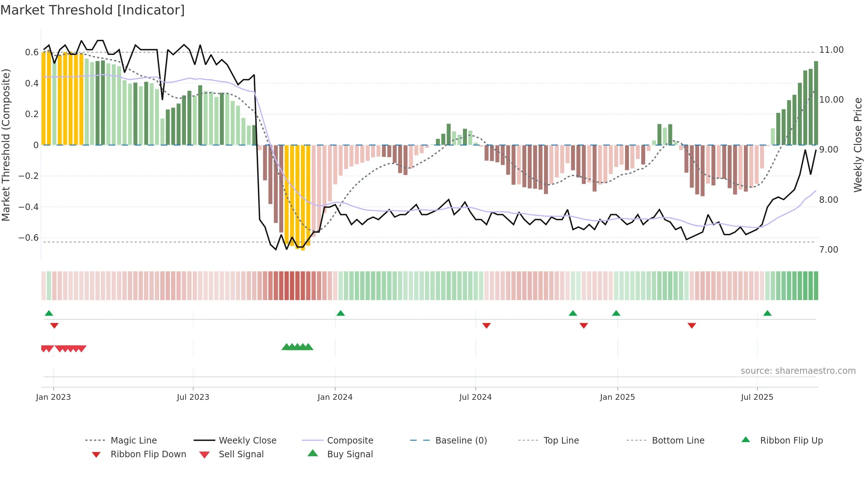Click ribbon flip down marker near April 2025
This screenshot has width=868, height=488.
click(692, 326)
